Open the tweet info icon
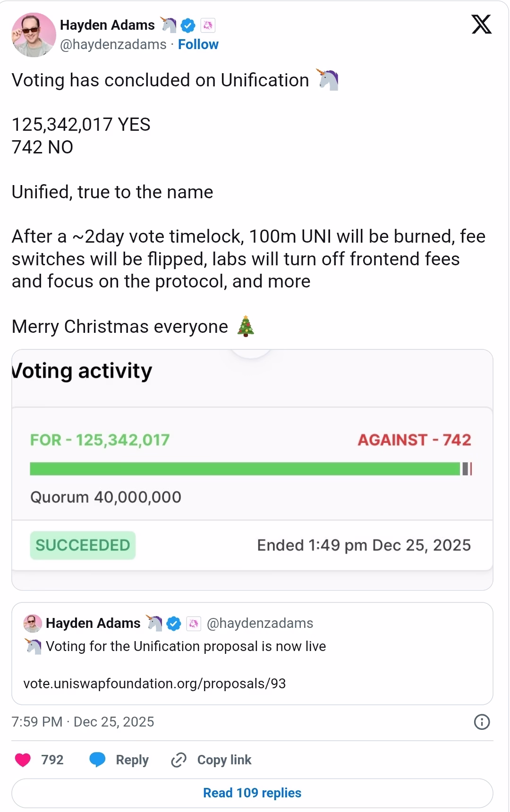 point(482,722)
